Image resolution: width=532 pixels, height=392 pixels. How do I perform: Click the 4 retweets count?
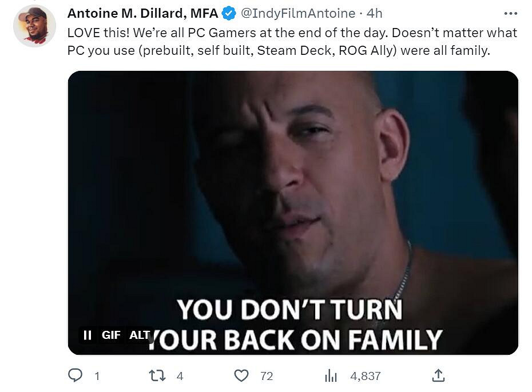point(180,376)
